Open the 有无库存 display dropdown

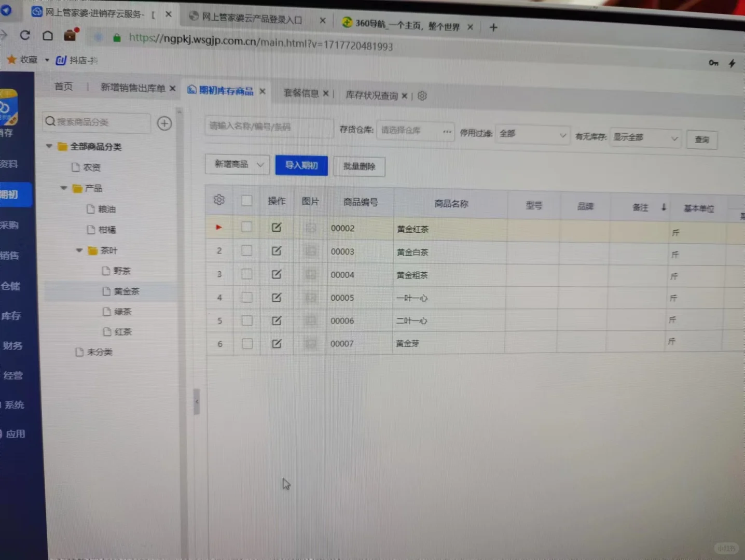pos(645,138)
